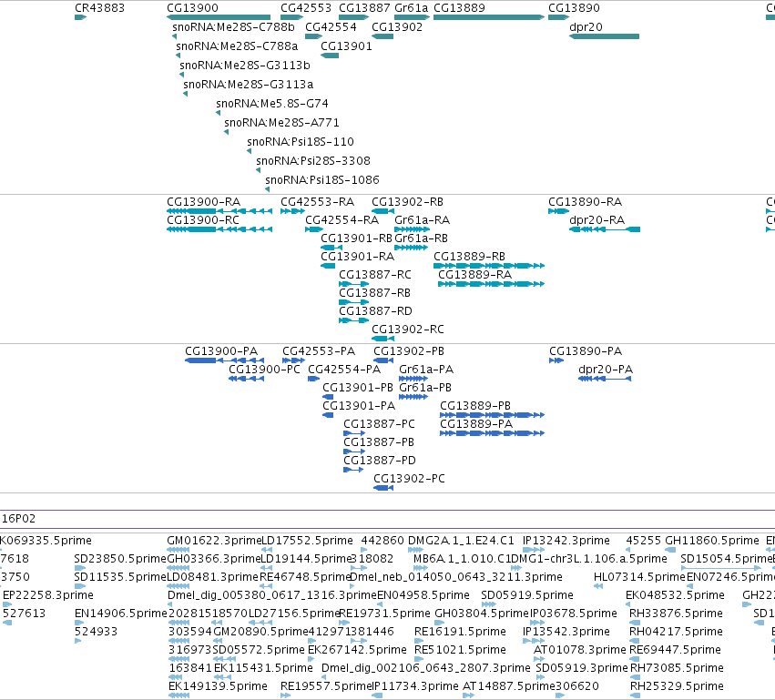Open protein CG13902-PB
This screenshot has height=700, width=775.
383,360
